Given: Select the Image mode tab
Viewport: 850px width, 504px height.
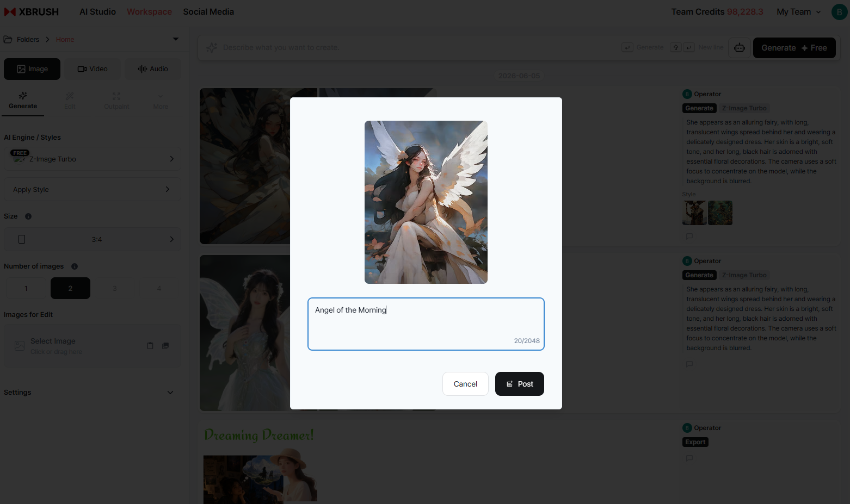Looking at the screenshot, I should click(x=32, y=69).
